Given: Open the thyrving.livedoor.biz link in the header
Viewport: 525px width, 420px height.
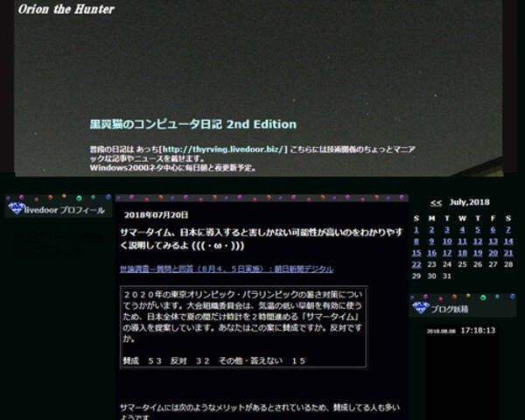Looking at the screenshot, I should pos(223,149).
